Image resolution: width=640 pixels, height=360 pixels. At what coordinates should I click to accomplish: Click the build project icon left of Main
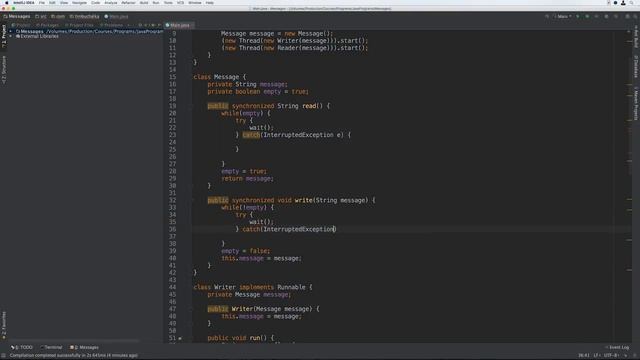click(x=547, y=16)
